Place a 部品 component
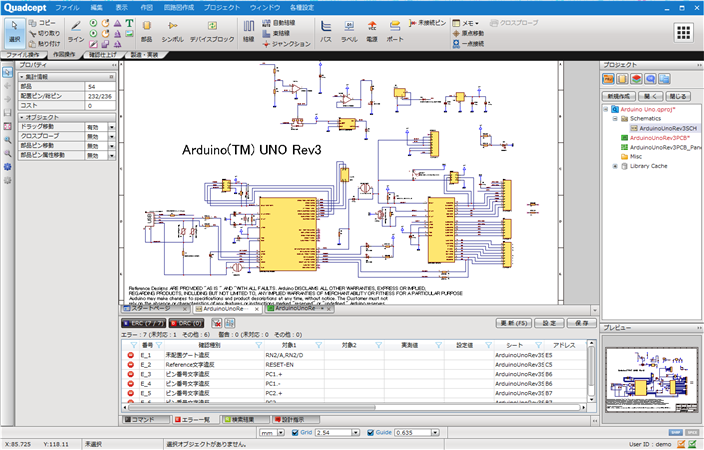 click(146, 31)
